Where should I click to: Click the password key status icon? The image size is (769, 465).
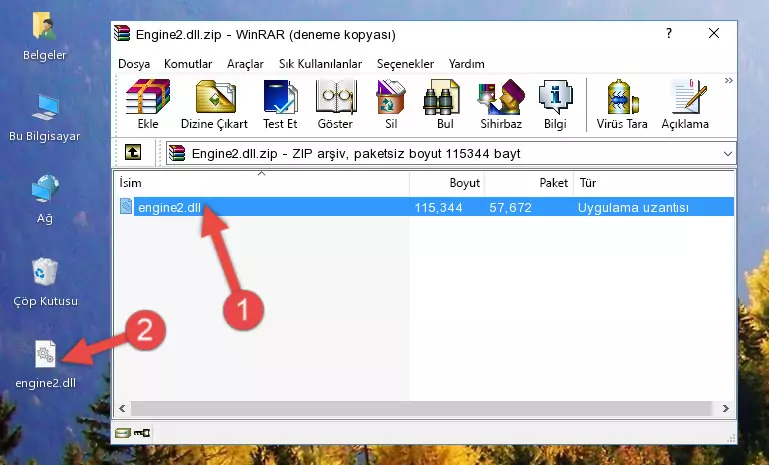coord(142,433)
